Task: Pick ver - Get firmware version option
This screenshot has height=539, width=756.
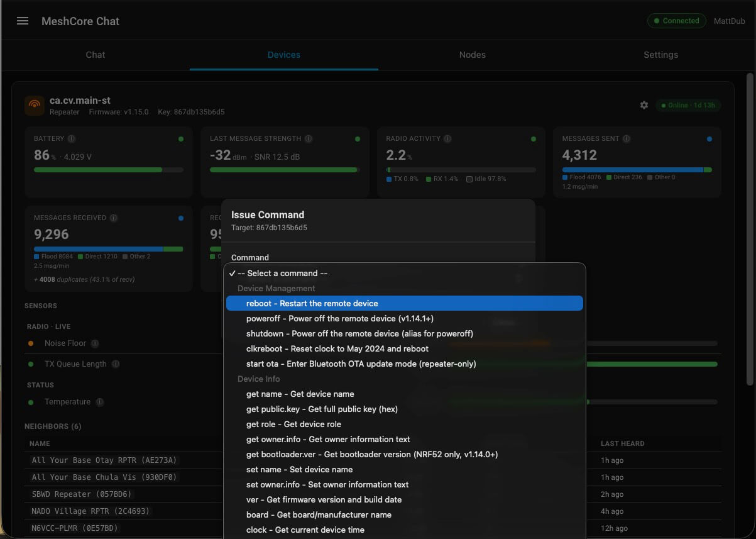Action: tap(405, 499)
